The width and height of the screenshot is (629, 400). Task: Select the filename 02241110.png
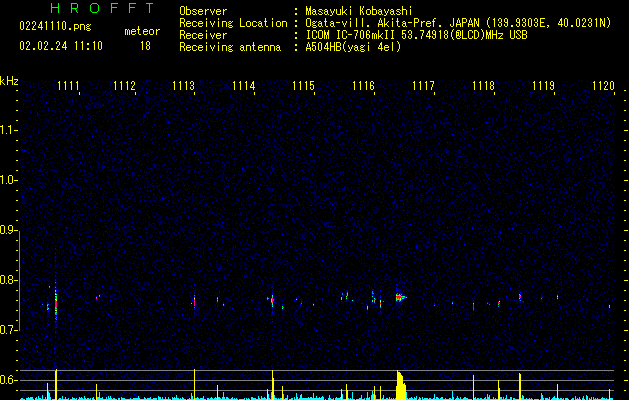(x=55, y=27)
